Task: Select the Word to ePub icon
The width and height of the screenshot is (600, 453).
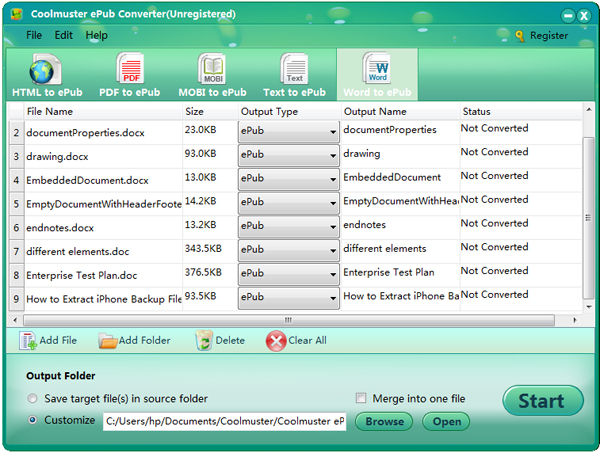Action: pos(377,68)
